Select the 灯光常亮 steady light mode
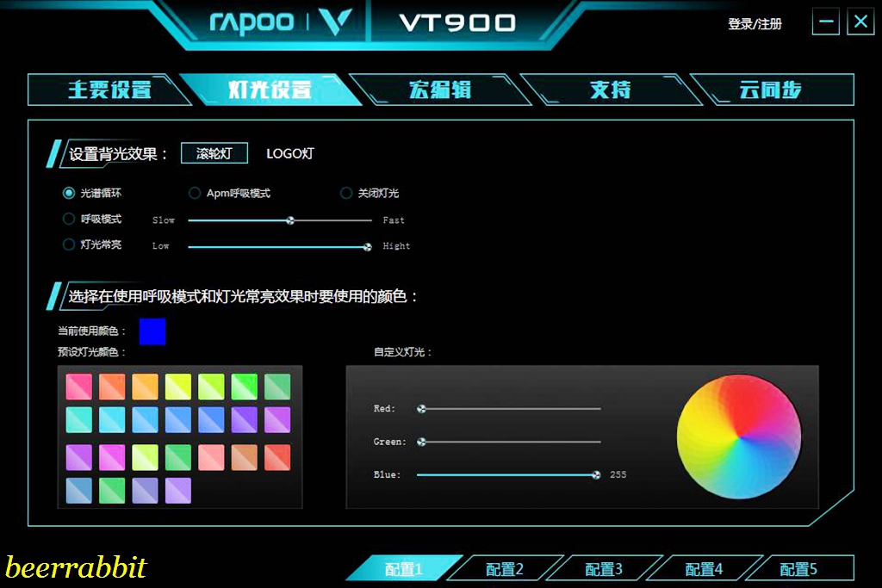 [69, 244]
